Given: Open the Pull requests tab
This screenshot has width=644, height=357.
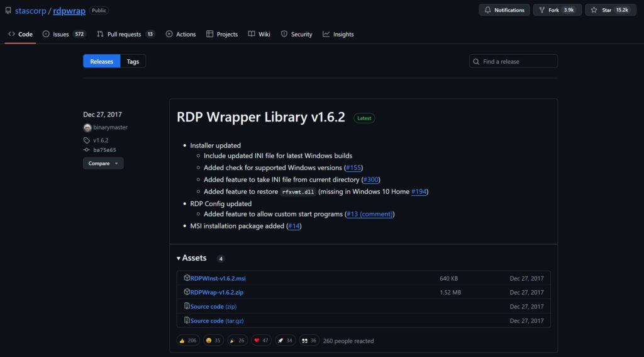Looking at the screenshot, I should (x=126, y=34).
